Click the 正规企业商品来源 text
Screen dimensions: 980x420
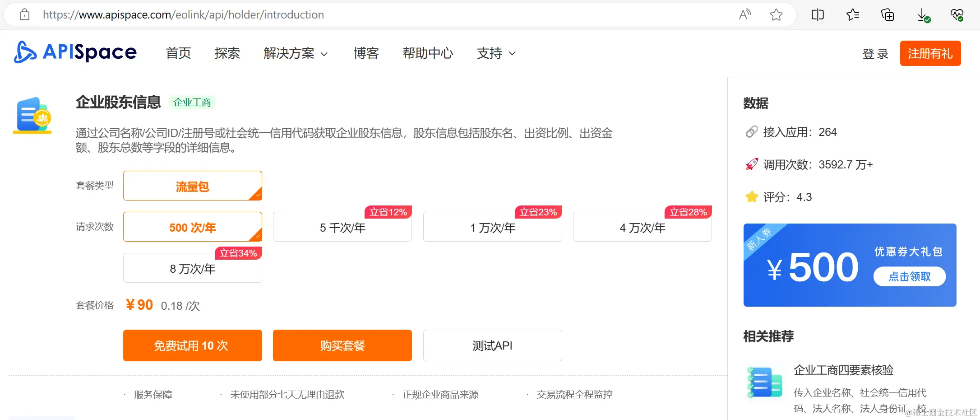pyautogui.click(x=440, y=395)
